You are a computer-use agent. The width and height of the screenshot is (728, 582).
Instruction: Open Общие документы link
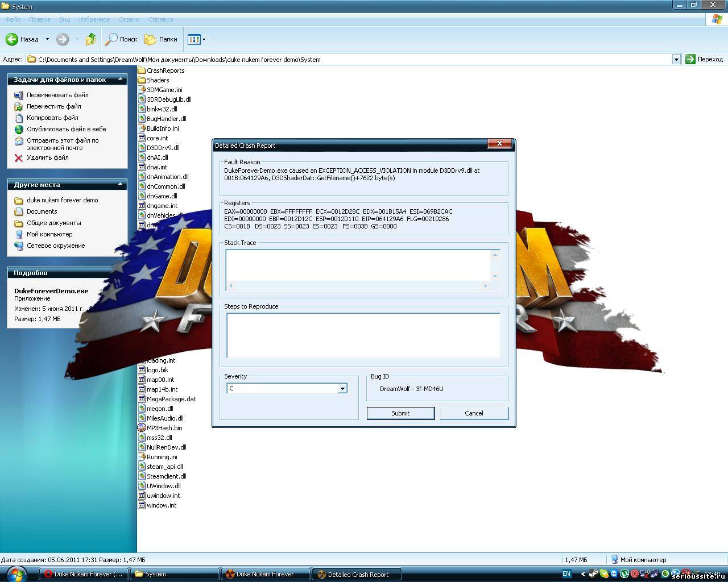click(53, 223)
